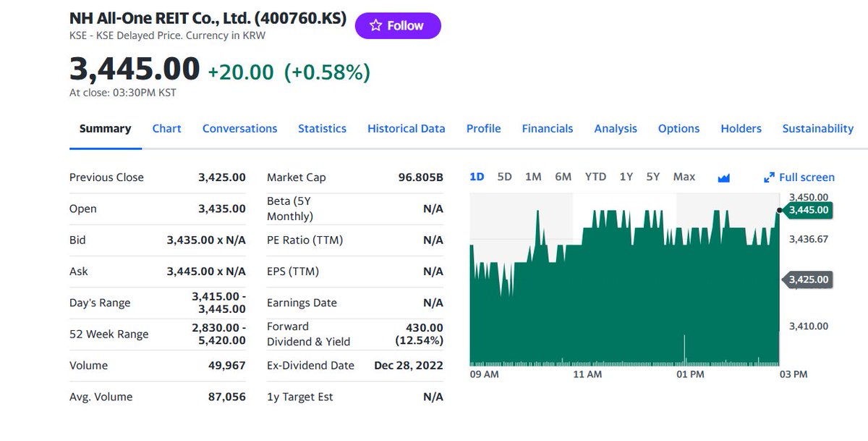The width and height of the screenshot is (868, 441).
Task: Click the At close 03:30PM KST text
Action: click(x=122, y=93)
